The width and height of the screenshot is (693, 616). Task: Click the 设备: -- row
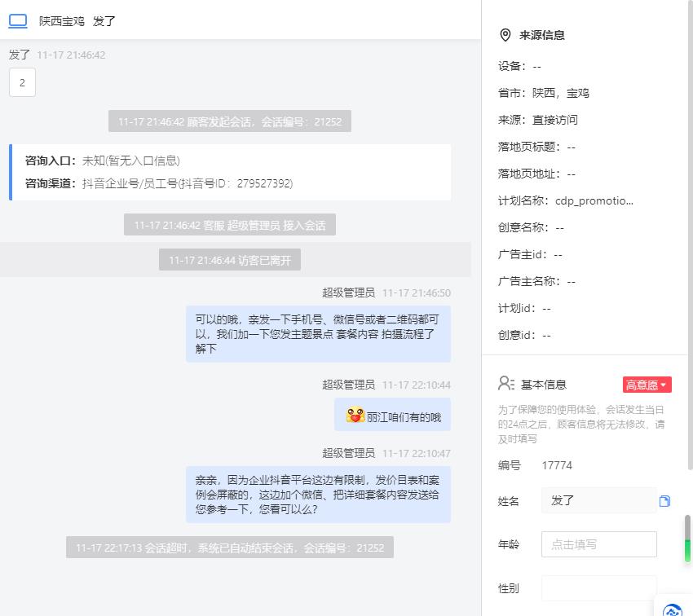(519, 66)
